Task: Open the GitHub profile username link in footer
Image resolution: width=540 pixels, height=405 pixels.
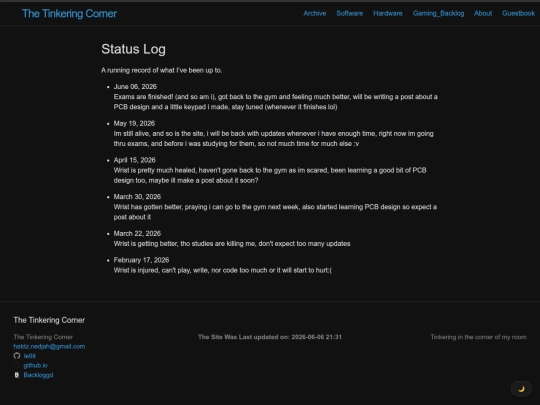Action: click(x=30, y=356)
